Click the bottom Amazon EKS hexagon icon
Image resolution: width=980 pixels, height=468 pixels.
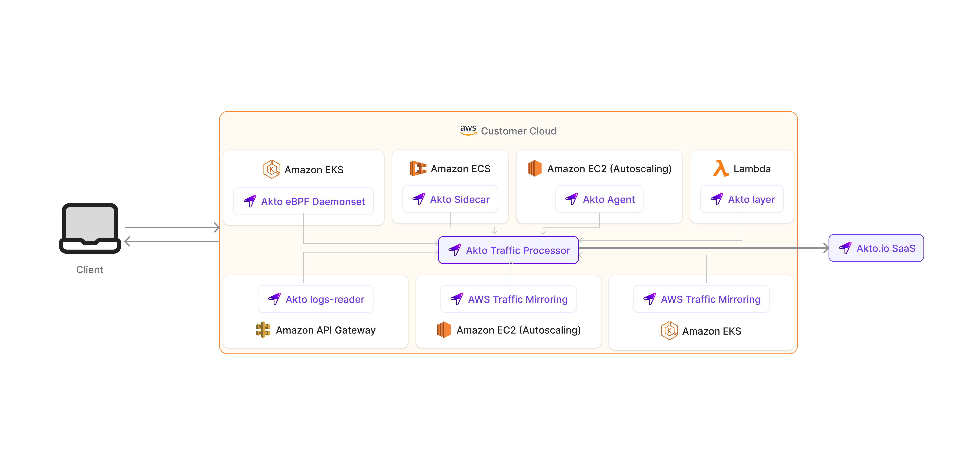[669, 331]
